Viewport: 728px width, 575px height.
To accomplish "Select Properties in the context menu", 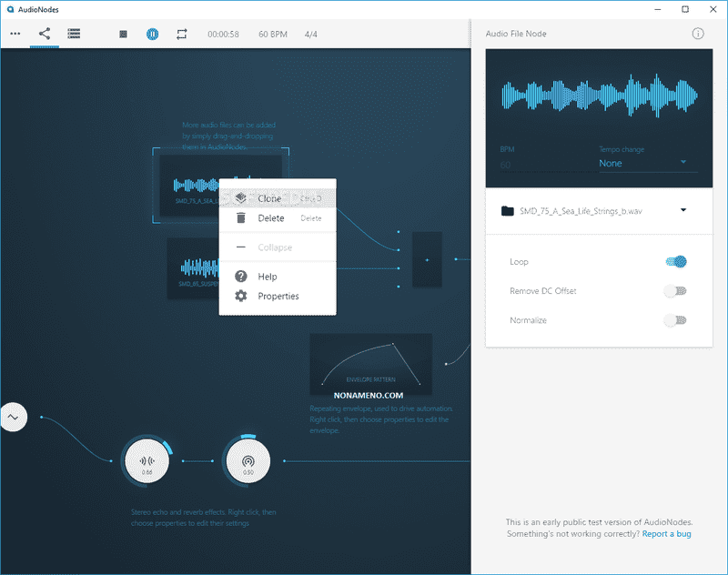I will [278, 296].
